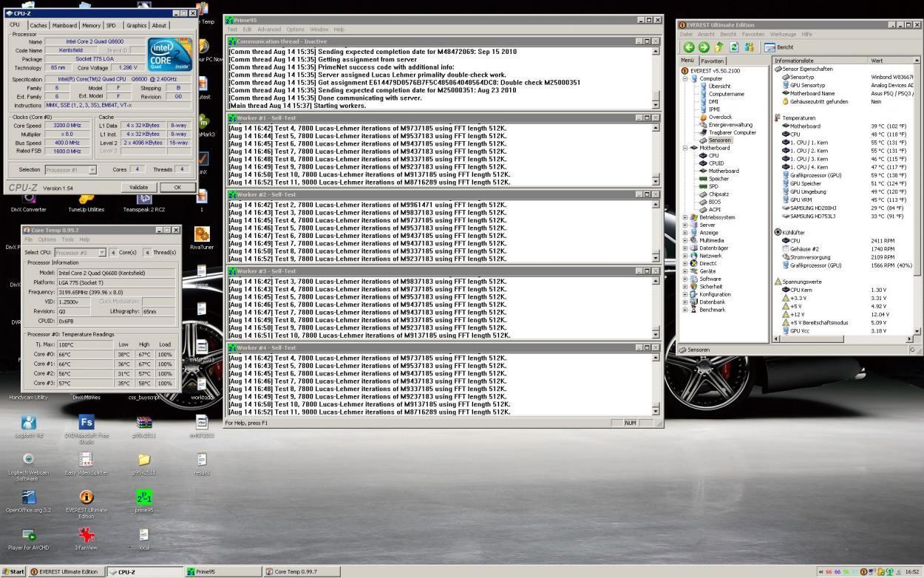This screenshot has height=578, width=924.
Task: Open prime95 green desktop icon
Action: (x=143, y=501)
